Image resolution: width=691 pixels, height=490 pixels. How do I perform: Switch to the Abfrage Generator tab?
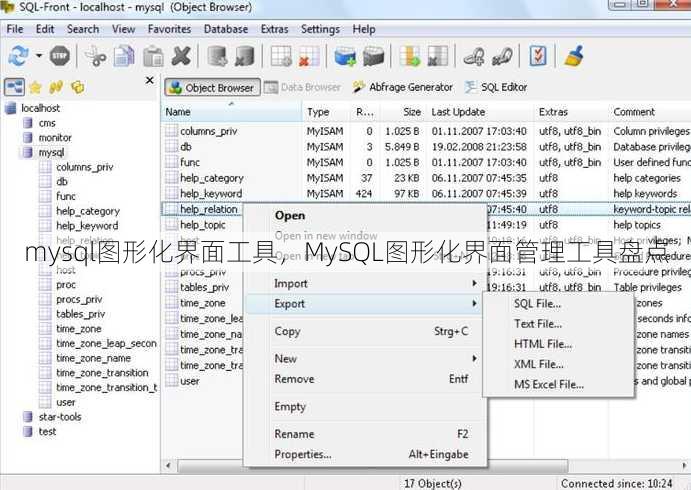pos(403,87)
